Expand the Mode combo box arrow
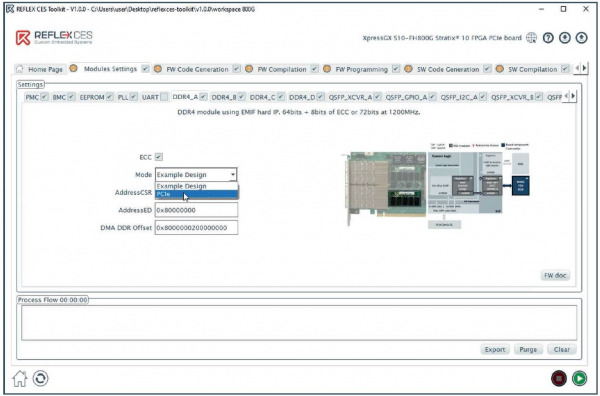This screenshot has height=396, width=600. tap(232, 174)
